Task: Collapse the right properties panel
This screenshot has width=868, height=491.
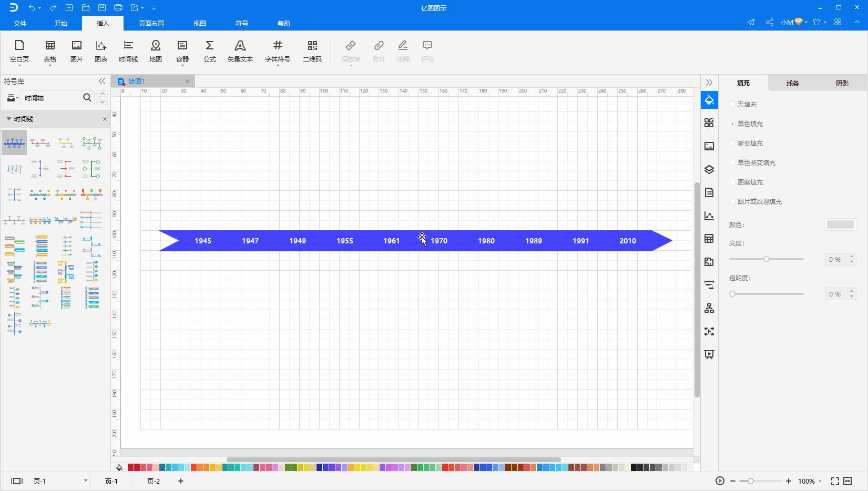Action: [709, 83]
